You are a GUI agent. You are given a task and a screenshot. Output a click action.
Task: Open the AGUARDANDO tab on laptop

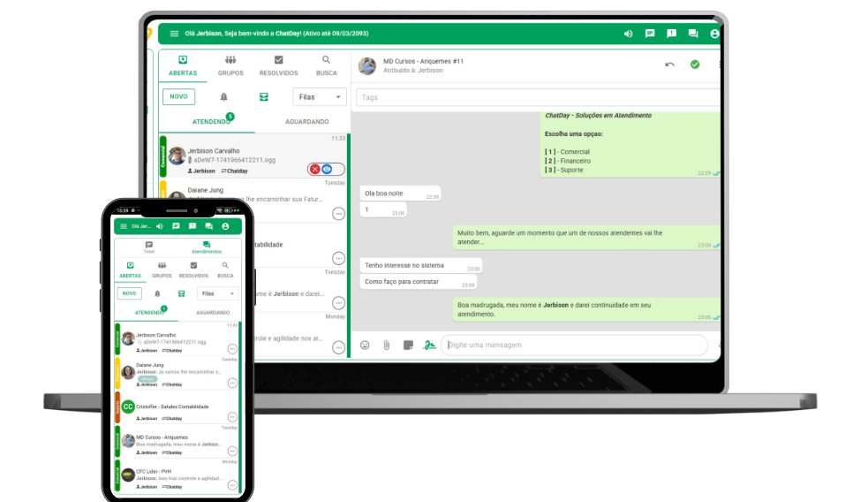(x=306, y=121)
